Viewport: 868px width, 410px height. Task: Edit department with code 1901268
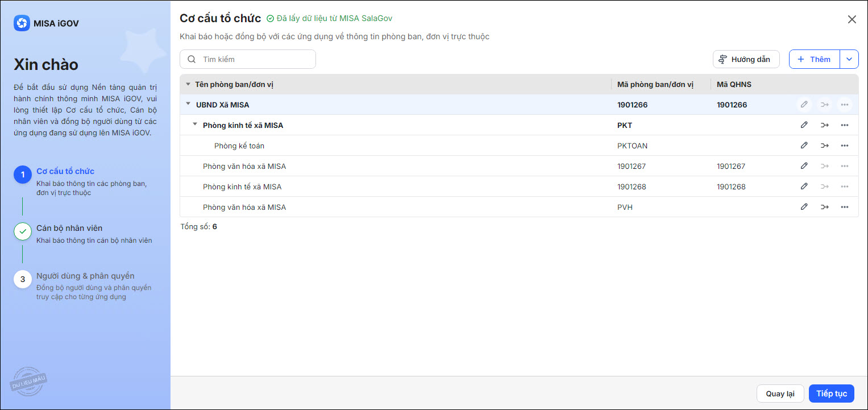coord(804,187)
